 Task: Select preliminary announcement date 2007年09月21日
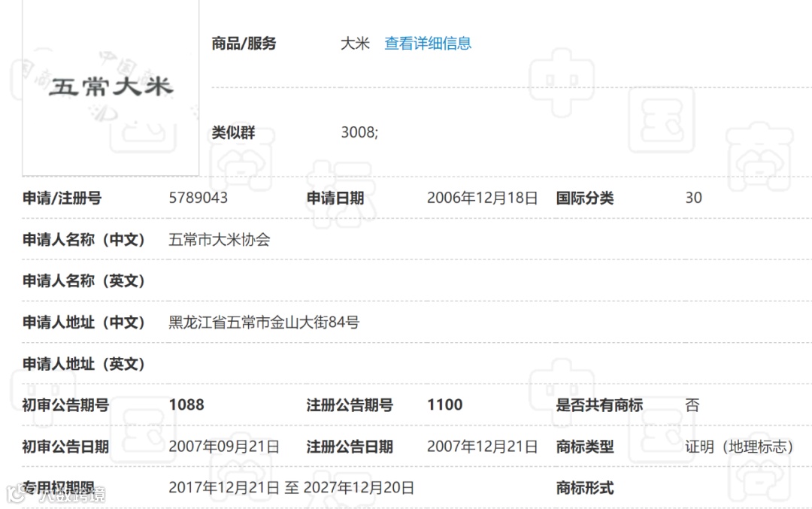pos(224,447)
